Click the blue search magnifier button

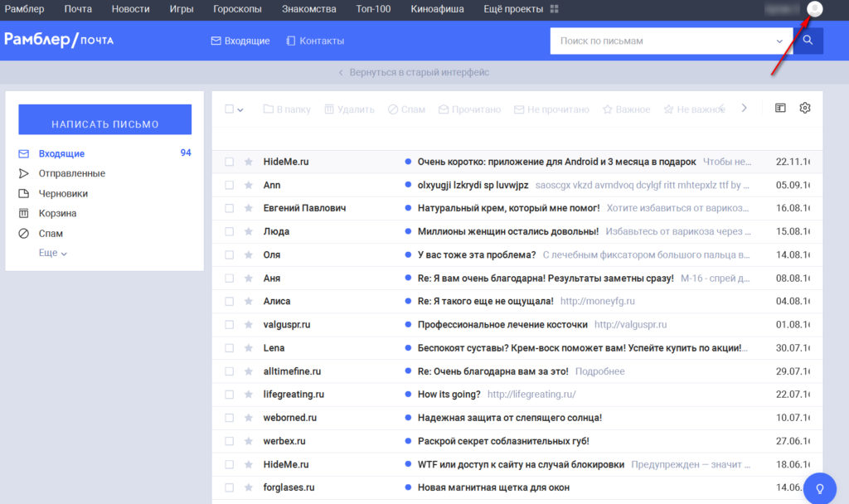pyautogui.click(x=808, y=40)
